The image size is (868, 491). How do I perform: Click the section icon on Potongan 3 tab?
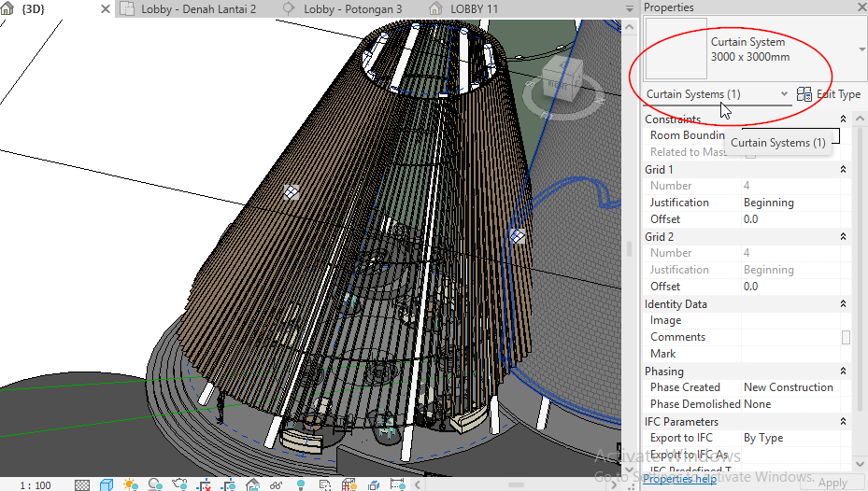(x=289, y=8)
